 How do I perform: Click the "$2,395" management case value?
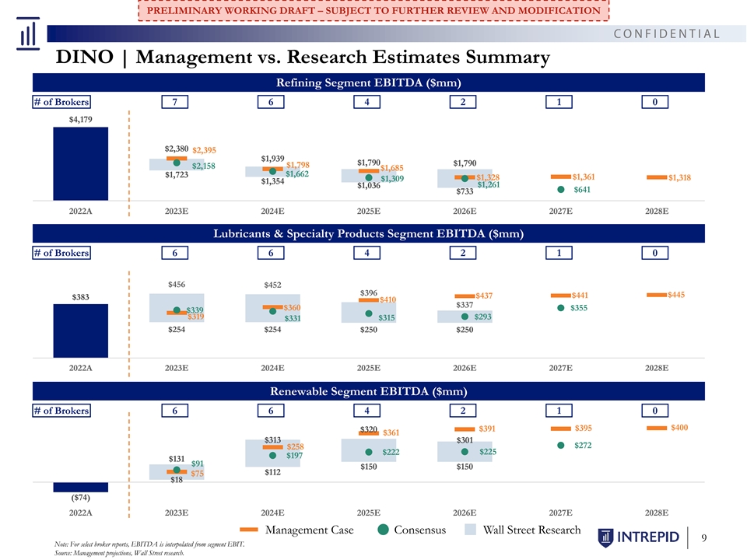click(x=205, y=150)
